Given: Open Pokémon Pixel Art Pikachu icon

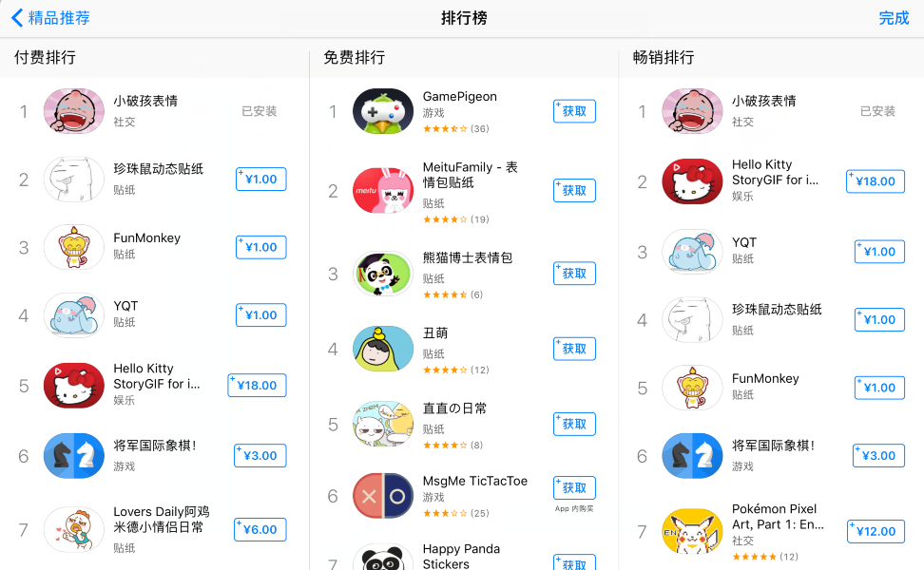Looking at the screenshot, I should (x=692, y=531).
